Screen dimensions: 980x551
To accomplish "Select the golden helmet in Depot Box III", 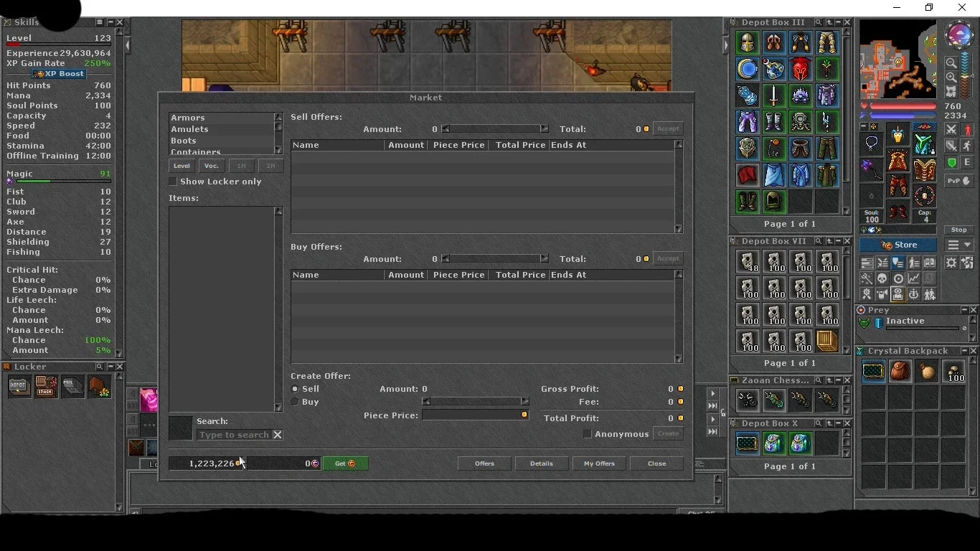I will (x=748, y=43).
